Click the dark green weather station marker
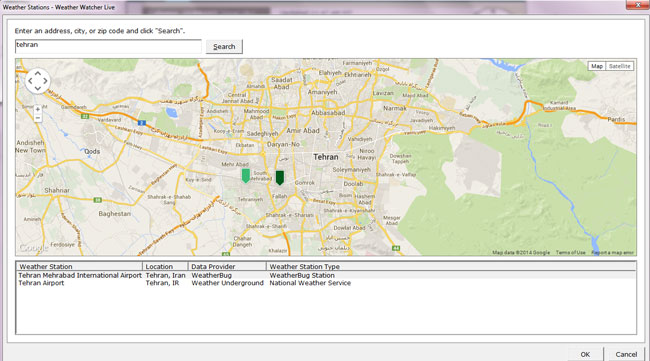 click(280, 177)
